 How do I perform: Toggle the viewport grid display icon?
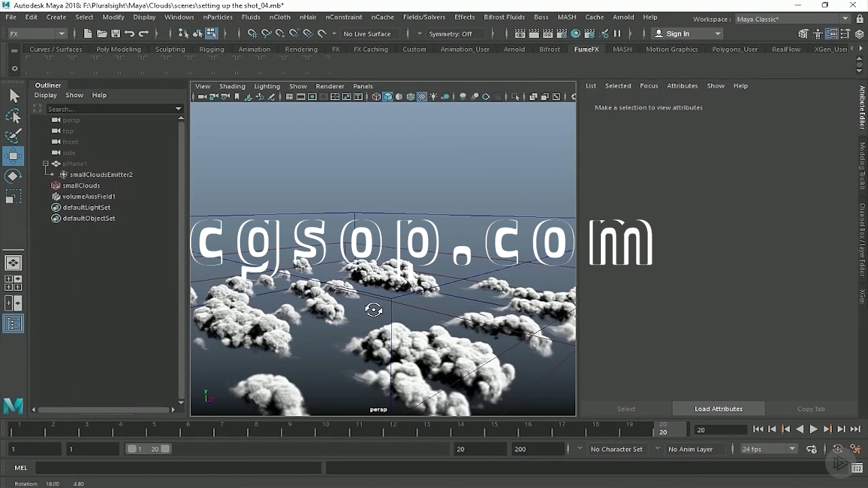[290, 97]
